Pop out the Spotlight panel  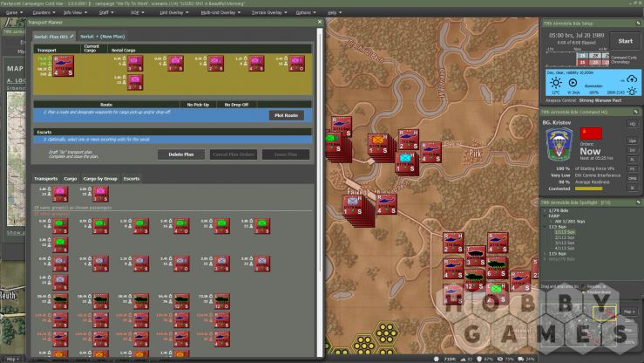638,202
